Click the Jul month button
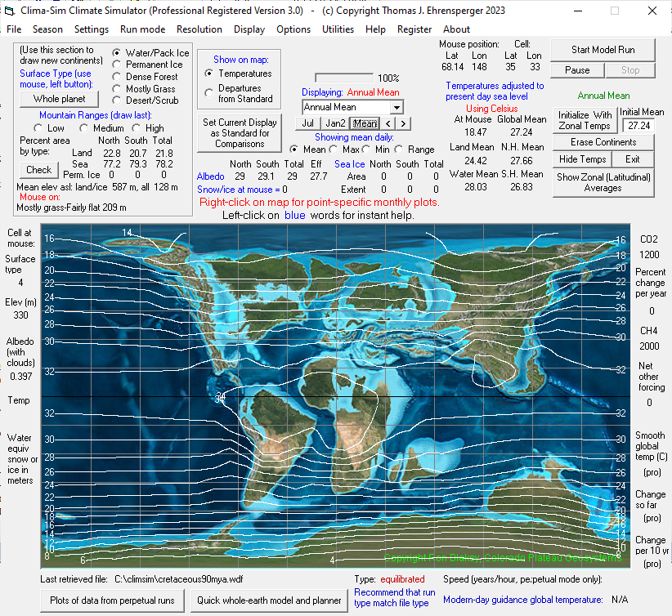This screenshot has height=616, width=672. pos(307,123)
